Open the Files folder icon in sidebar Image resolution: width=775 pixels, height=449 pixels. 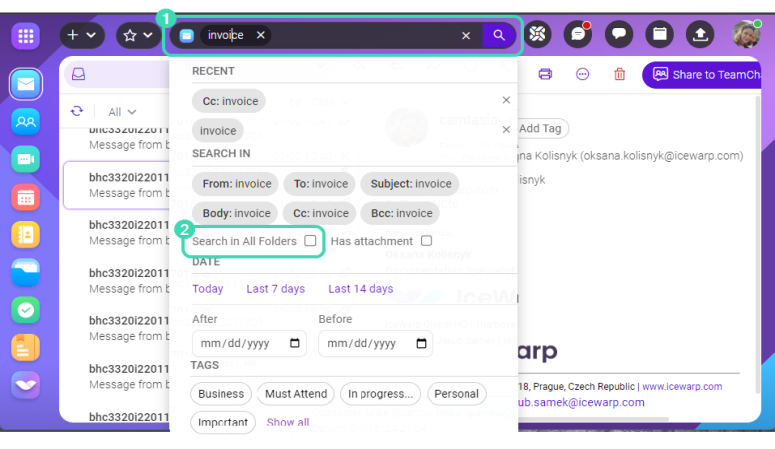coord(26,272)
